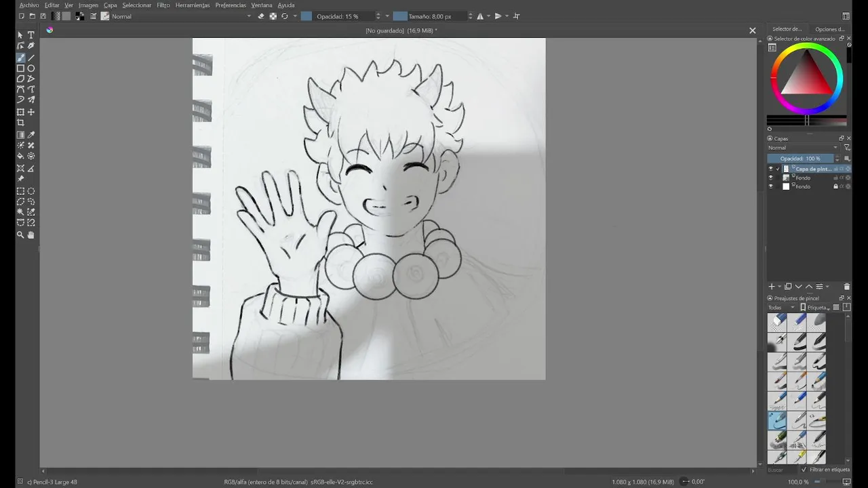Select the Freehand Selection lasso tool

pos(31,201)
